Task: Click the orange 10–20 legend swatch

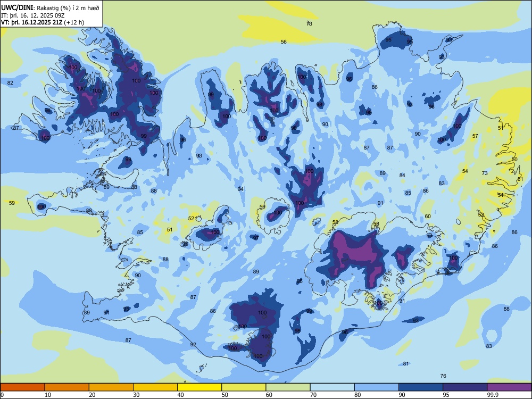Action: point(67,387)
